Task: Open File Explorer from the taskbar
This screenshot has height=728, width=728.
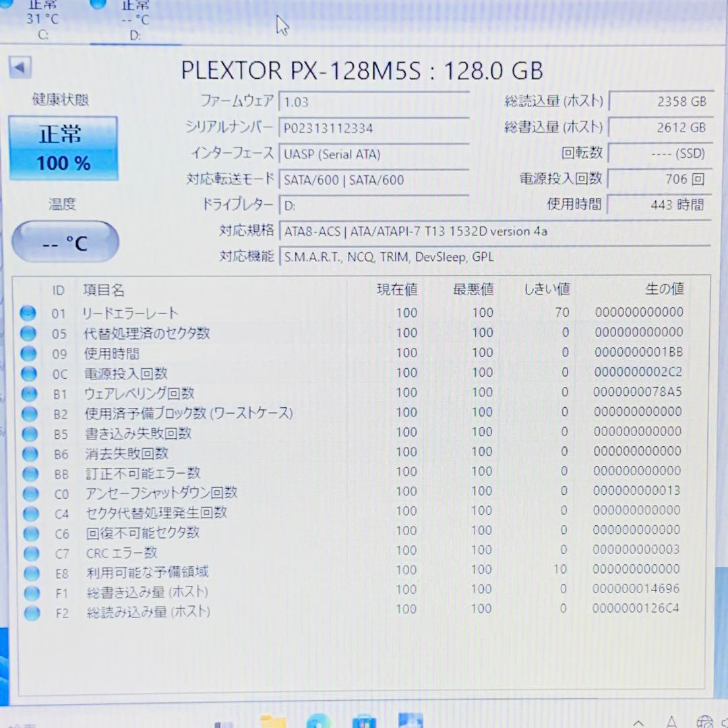Action: pyautogui.click(x=272, y=721)
